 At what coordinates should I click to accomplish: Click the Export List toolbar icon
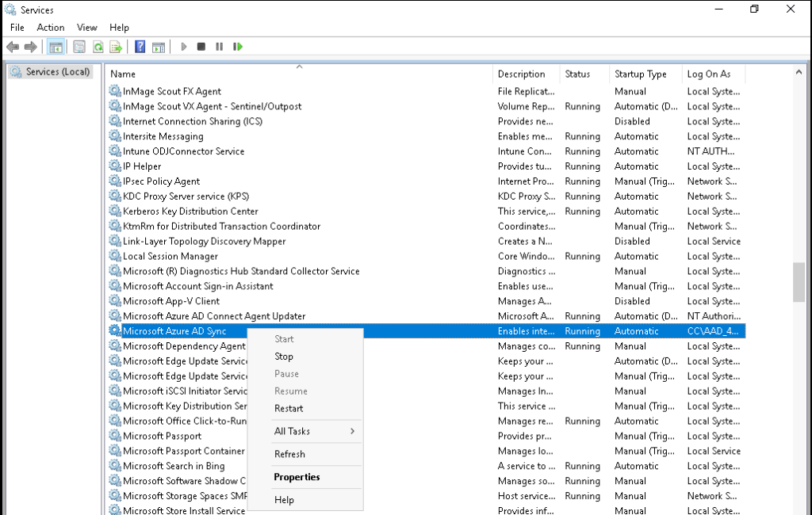coord(116,47)
